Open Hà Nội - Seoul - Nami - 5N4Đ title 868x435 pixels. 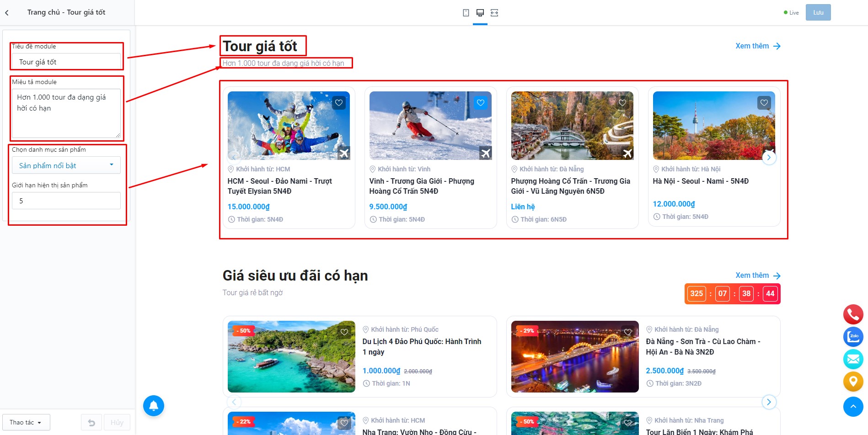click(701, 181)
